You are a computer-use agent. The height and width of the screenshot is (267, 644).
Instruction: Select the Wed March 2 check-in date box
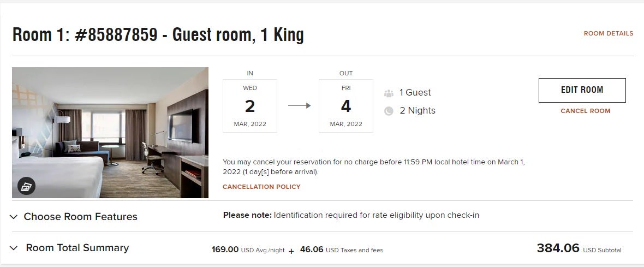[x=250, y=106]
